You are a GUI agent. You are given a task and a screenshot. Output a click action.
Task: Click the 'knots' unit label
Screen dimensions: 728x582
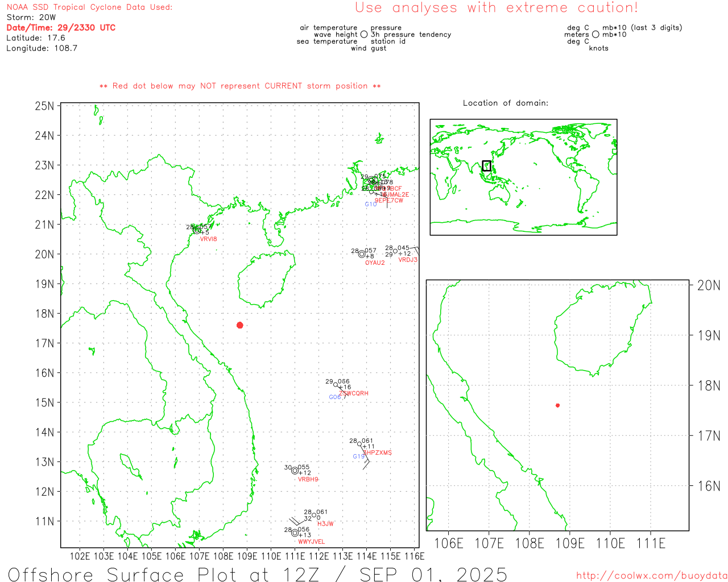pos(599,48)
